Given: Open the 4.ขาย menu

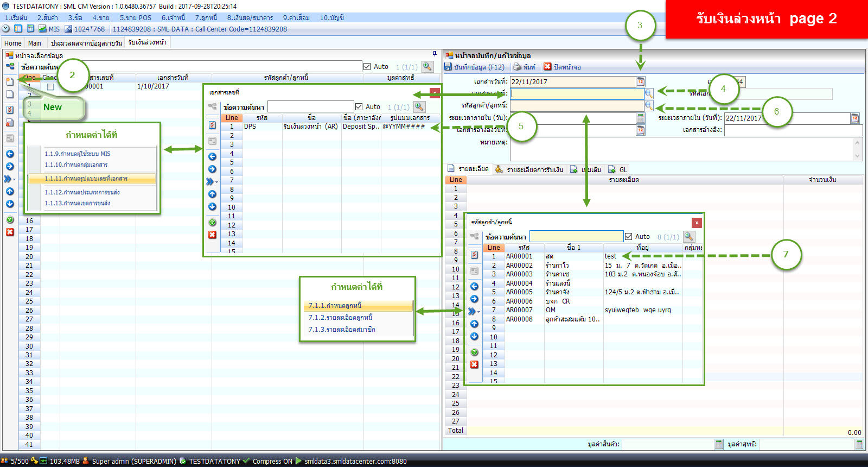Looking at the screenshot, I should tap(101, 17).
